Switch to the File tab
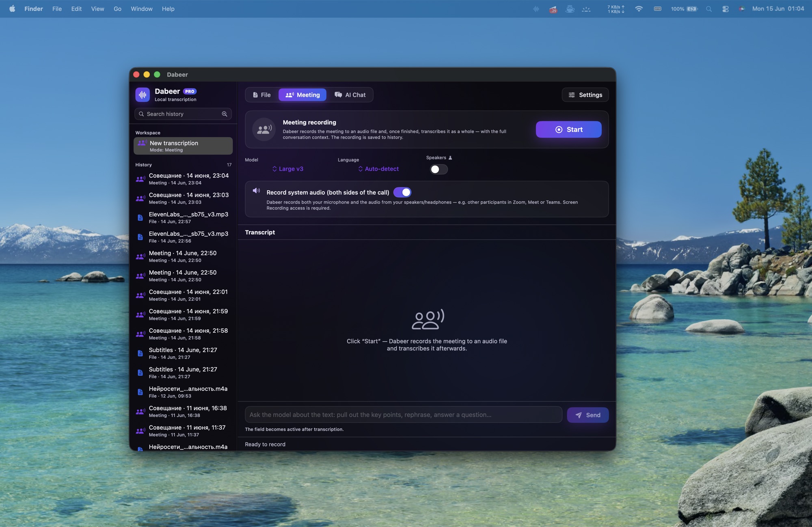Screen dimensions: 812x527 [x=262, y=95]
